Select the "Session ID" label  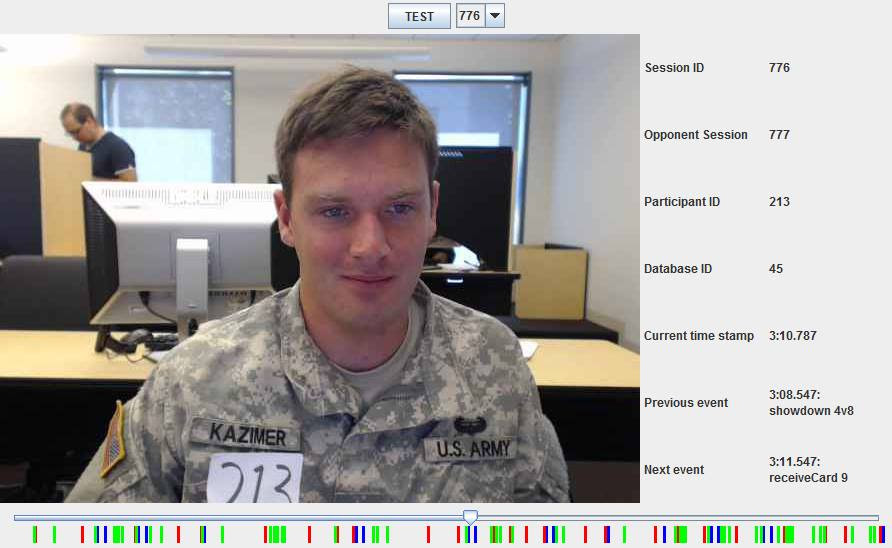[x=674, y=68]
